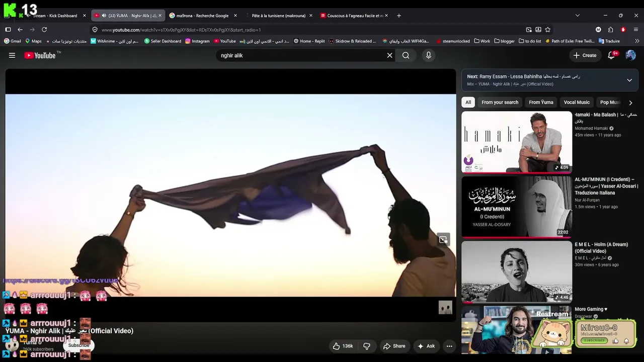The height and width of the screenshot is (362, 644).
Task: Open the browser main menu
Action: [x=636, y=30]
